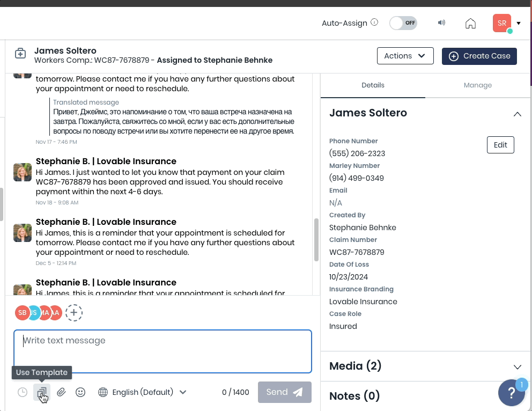
Task: Select the Details tab
Action: (x=373, y=85)
